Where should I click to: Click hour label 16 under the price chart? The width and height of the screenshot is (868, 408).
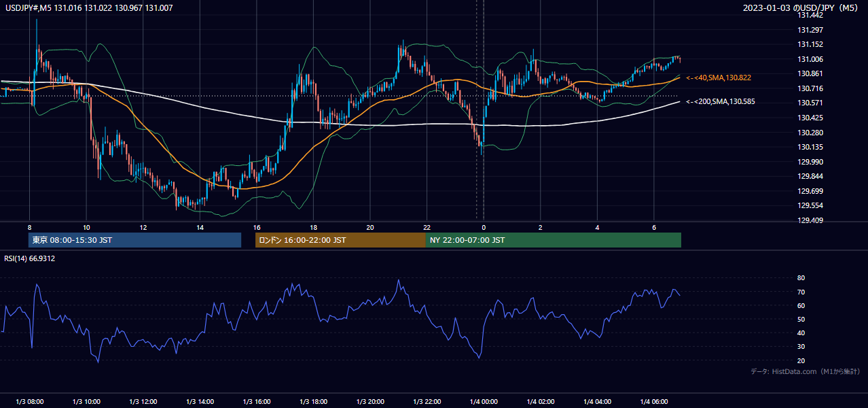[x=256, y=227]
